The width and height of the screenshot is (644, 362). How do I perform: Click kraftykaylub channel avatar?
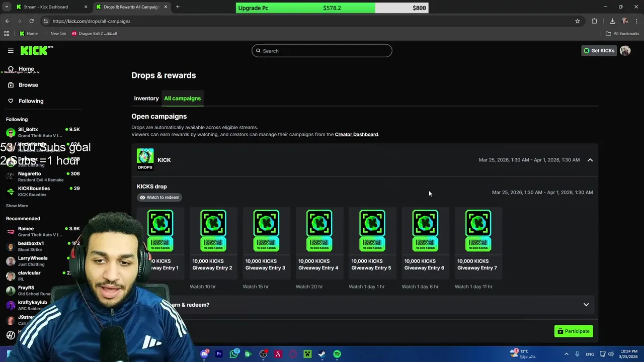pyautogui.click(x=11, y=305)
